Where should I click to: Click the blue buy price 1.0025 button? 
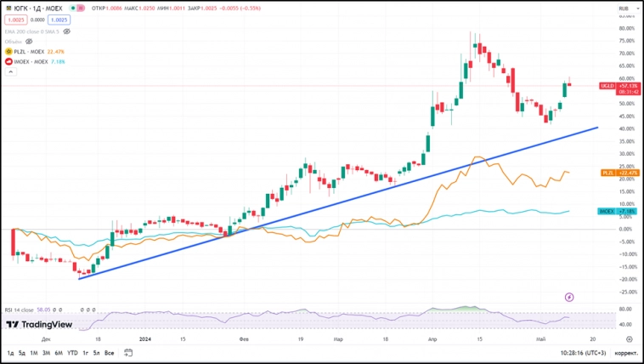[59, 19]
